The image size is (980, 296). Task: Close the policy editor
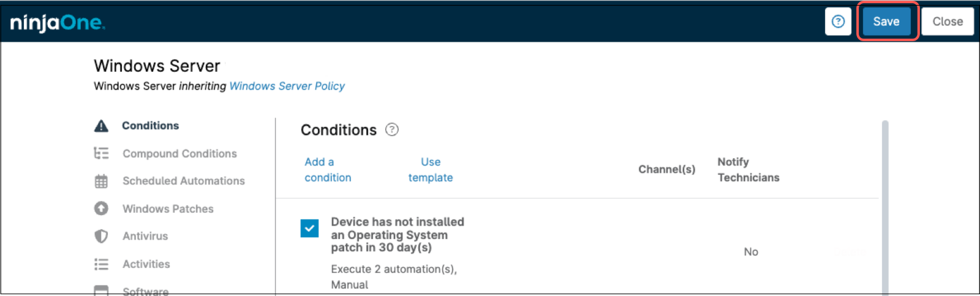point(947,21)
